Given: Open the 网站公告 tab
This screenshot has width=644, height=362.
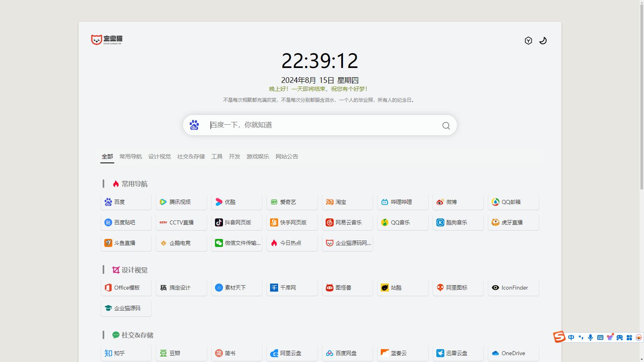Looking at the screenshot, I should click(x=287, y=156).
